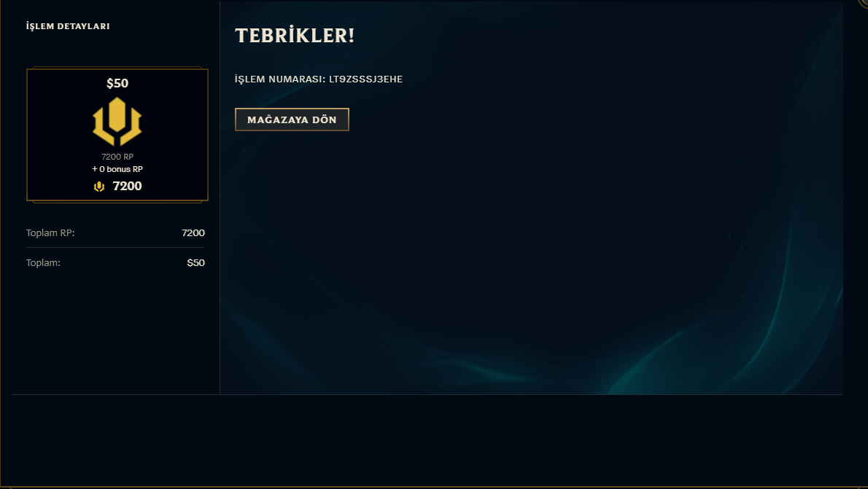The image size is (868, 489).
Task: Click the TEBRİKLER! heading
Action: (295, 36)
